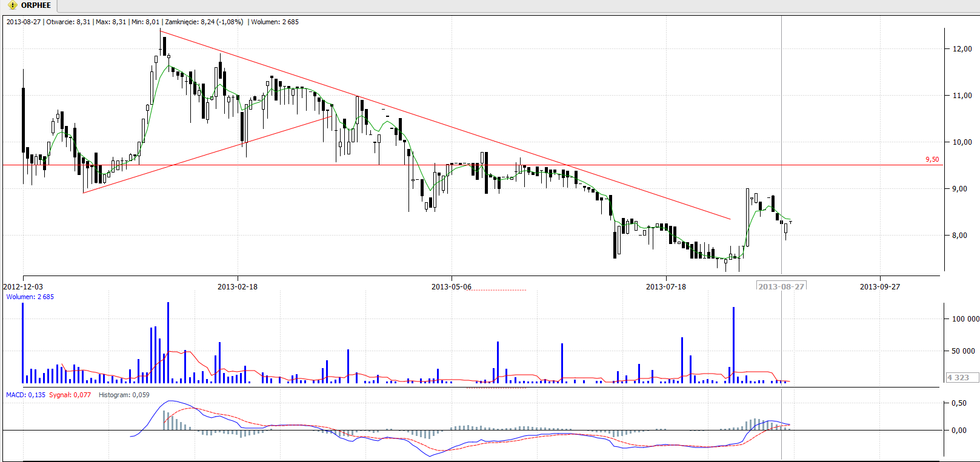Click the 8,00 price axis label
980x462 pixels.
(x=962, y=236)
